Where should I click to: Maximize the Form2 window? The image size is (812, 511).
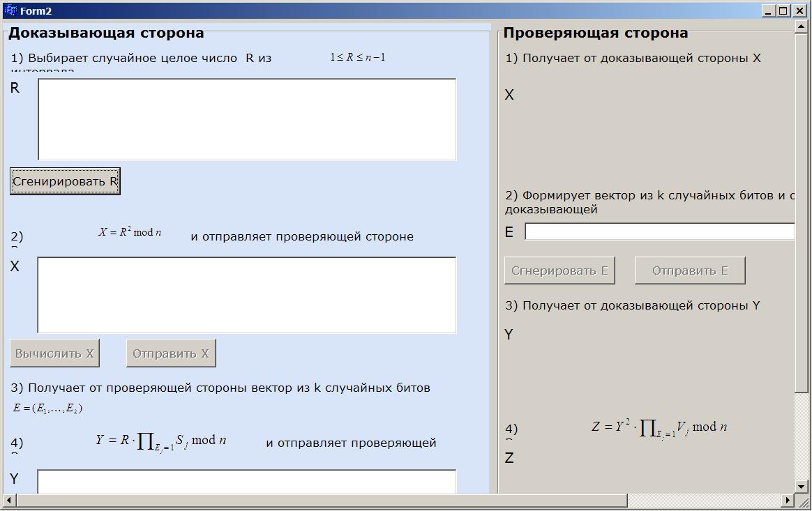(783, 11)
